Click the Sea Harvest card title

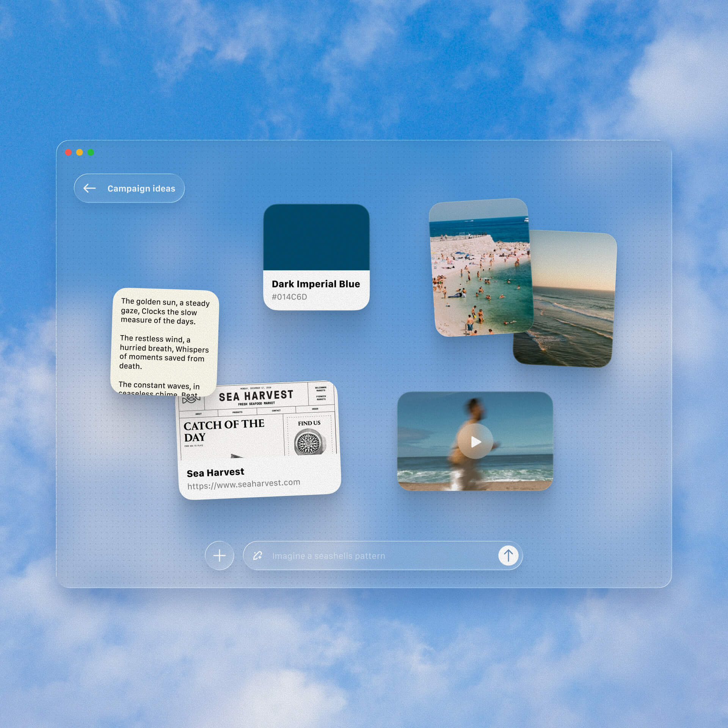pos(215,472)
